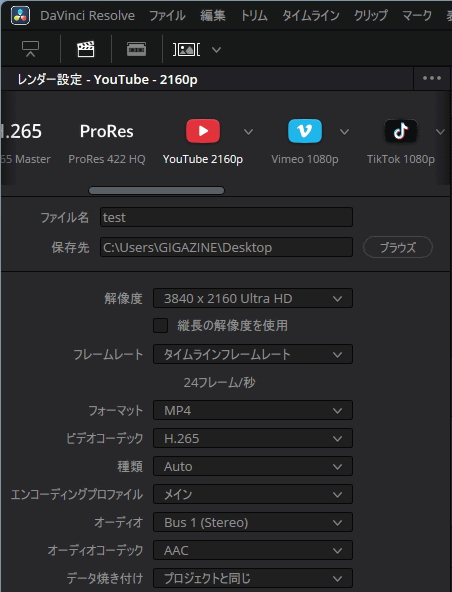452x592 pixels.
Task: Select the ProRes 422 HQ preset
Action: click(x=107, y=142)
